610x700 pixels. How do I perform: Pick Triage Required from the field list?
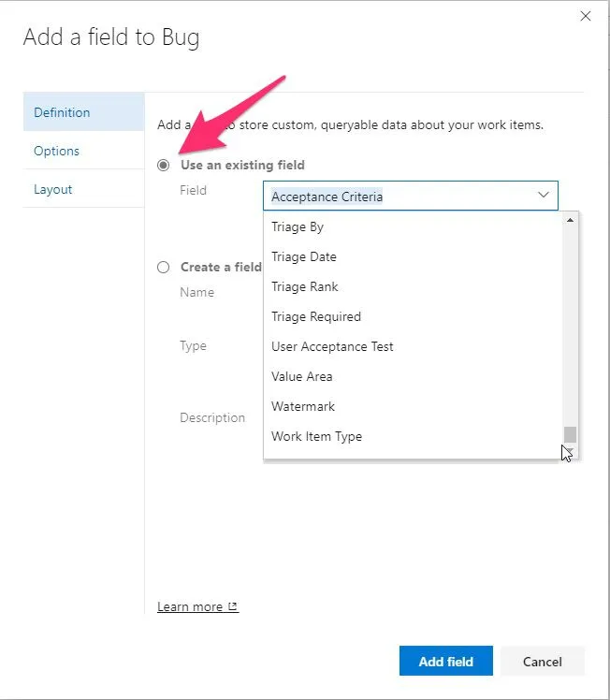click(x=316, y=316)
